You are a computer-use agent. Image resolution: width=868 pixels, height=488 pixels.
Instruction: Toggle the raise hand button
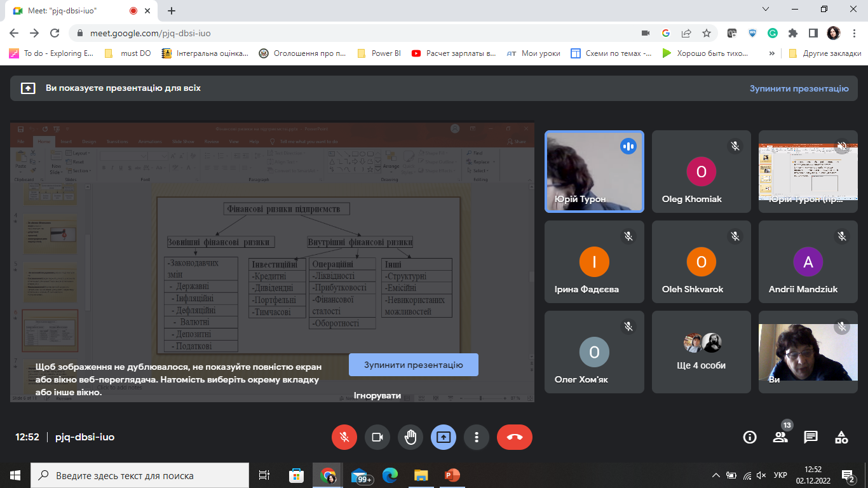click(410, 437)
